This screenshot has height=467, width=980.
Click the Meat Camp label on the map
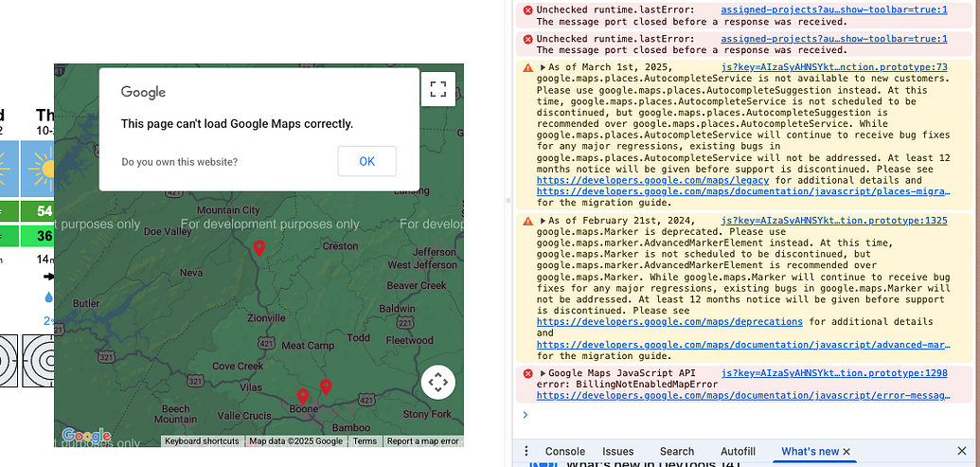coord(308,345)
